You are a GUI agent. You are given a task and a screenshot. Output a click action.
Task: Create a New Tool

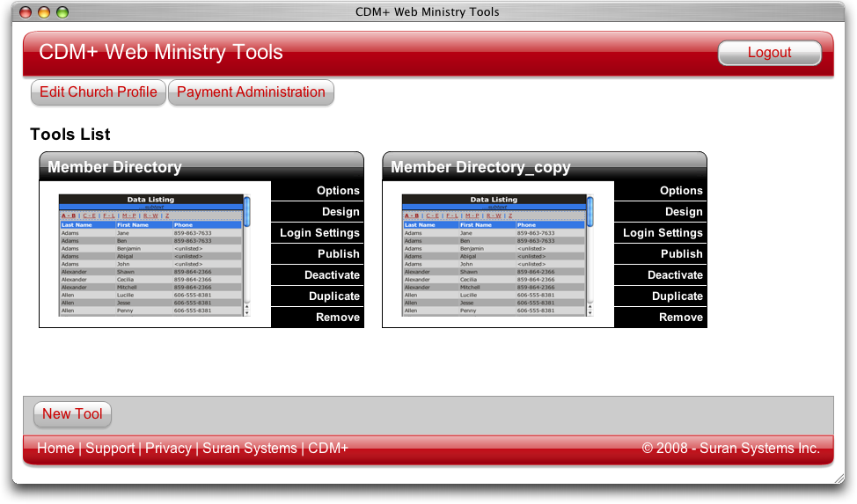pos(72,414)
